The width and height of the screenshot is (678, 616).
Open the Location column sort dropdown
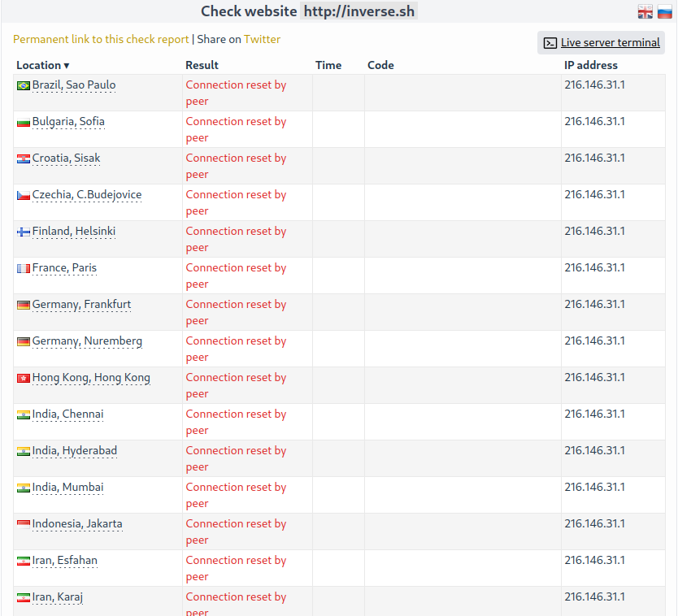(67, 65)
